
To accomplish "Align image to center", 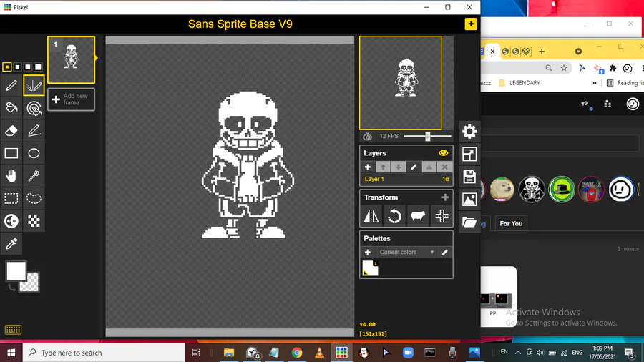I will 441,216.
